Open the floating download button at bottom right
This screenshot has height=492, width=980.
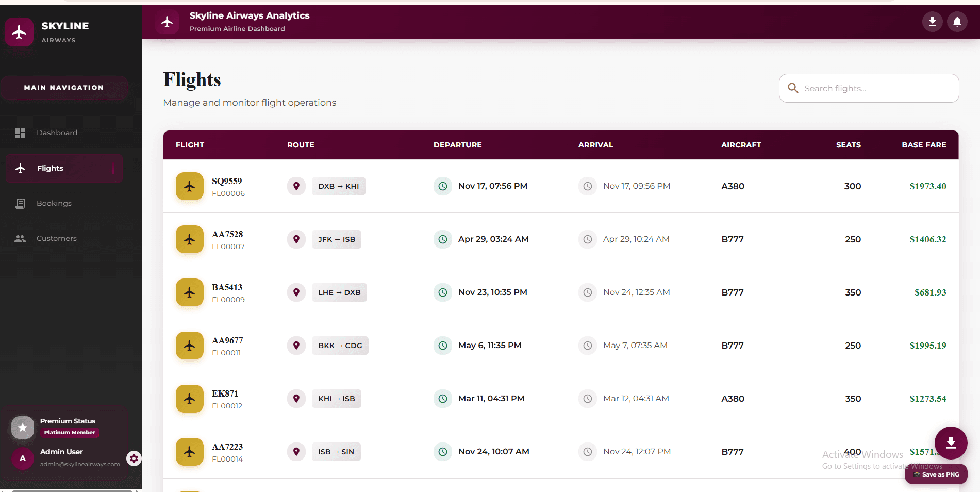[x=951, y=442]
